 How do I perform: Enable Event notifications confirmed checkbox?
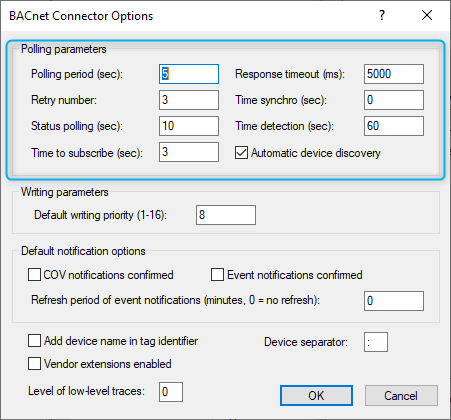click(x=217, y=275)
